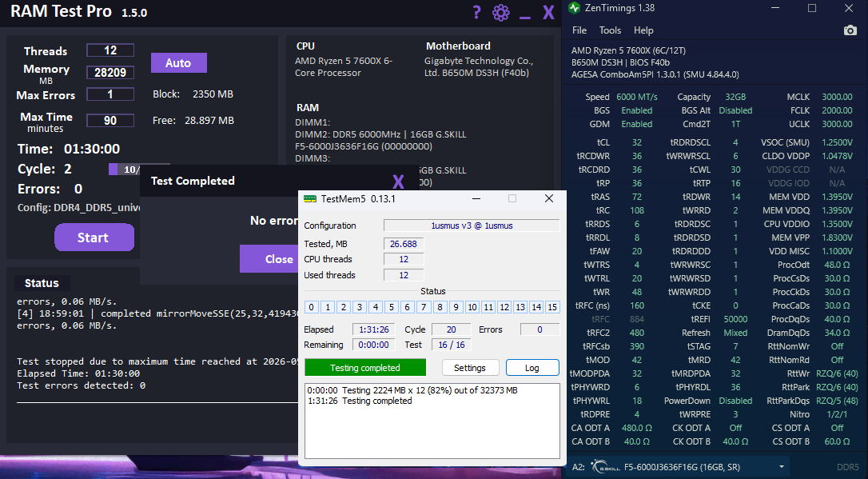Viewport: 868px width, 479px height.
Task: Click TestMem5 status thread box 5
Action: (x=392, y=307)
